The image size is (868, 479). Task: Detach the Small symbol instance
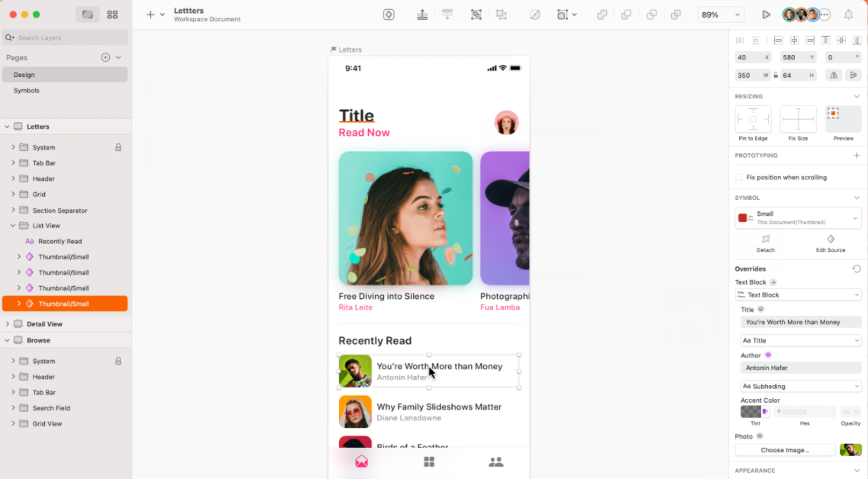pyautogui.click(x=765, y=244)
